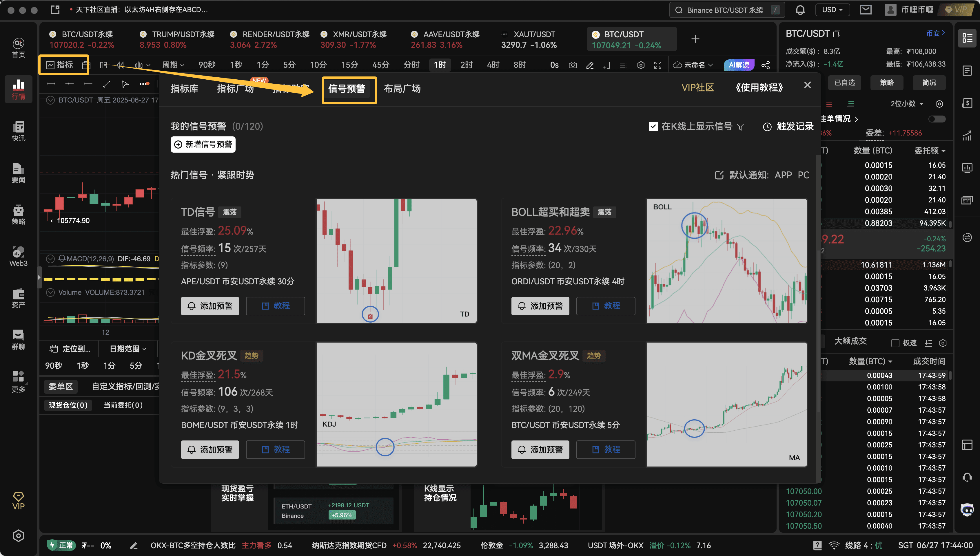Click the share icon next to AI解读
The height and width of the screenshot is (556, 980).
tap(766, 65)
